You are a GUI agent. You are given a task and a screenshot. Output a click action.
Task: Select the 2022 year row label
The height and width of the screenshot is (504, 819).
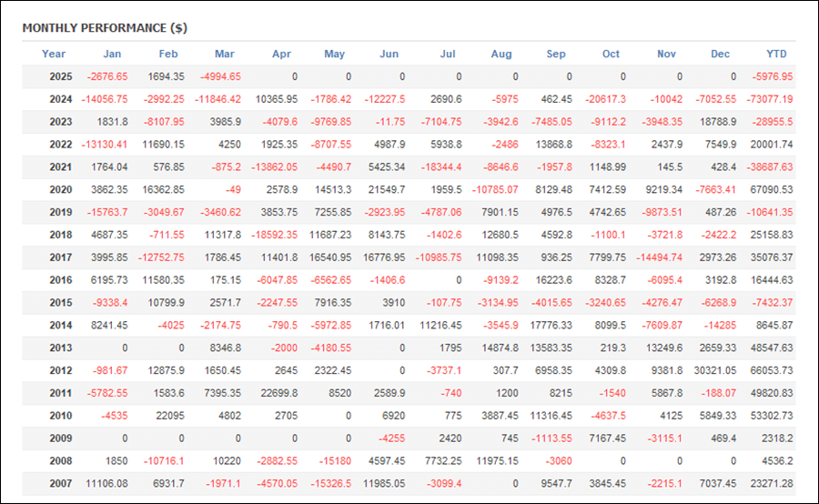pyautogui.click(x=61, y=145)
